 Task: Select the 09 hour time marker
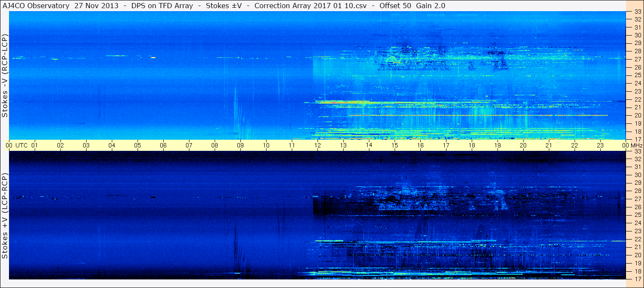[240, 145]
